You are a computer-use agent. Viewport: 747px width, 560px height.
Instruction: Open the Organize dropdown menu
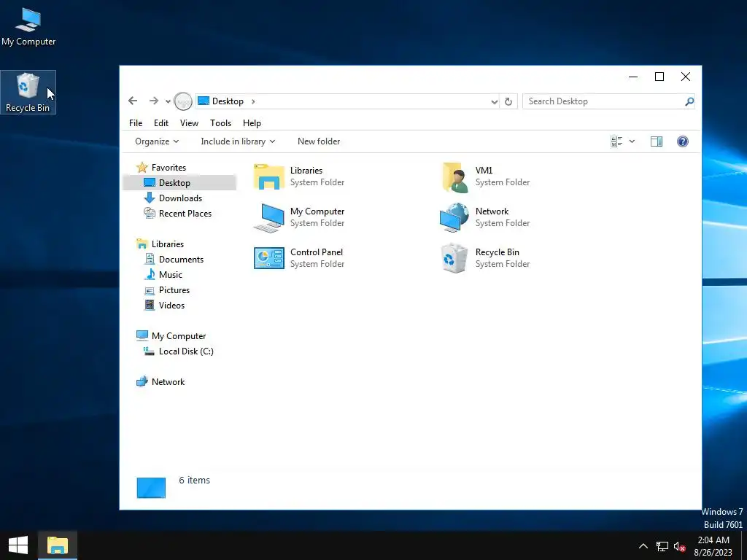click(157, 141)
